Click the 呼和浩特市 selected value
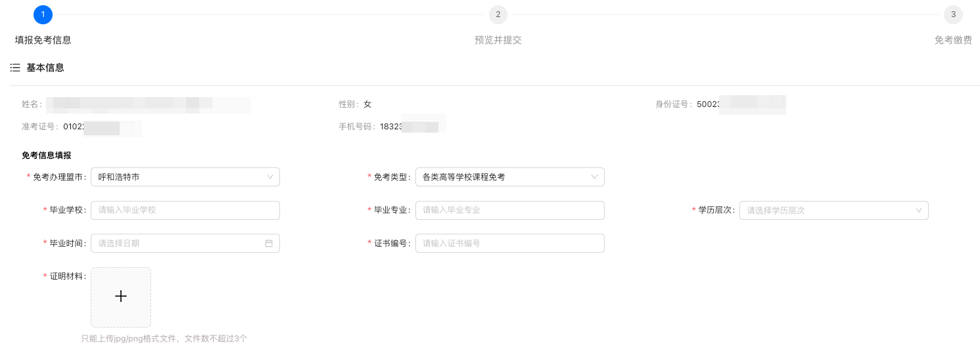 [119, 177]
